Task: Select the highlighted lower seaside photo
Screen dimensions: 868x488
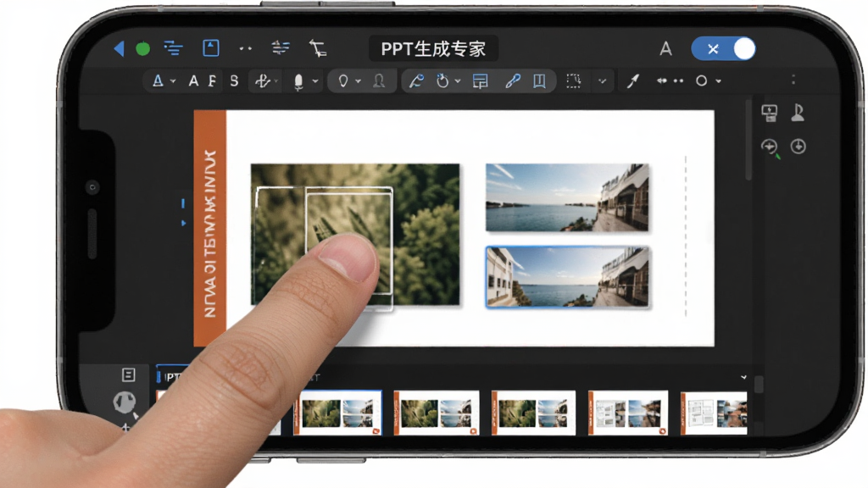Action: coord(567,277)
